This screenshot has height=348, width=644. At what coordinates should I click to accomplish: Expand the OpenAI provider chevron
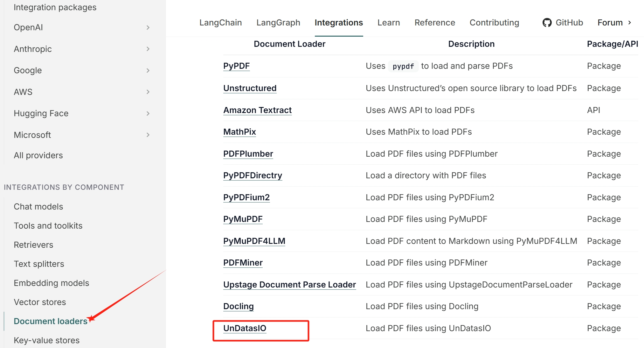tap(148, 27)
